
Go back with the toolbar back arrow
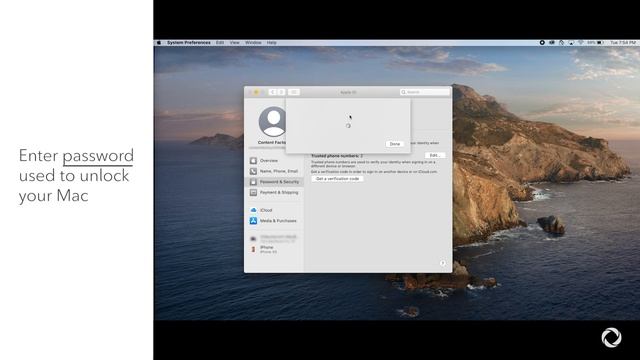tap(273, 92)
